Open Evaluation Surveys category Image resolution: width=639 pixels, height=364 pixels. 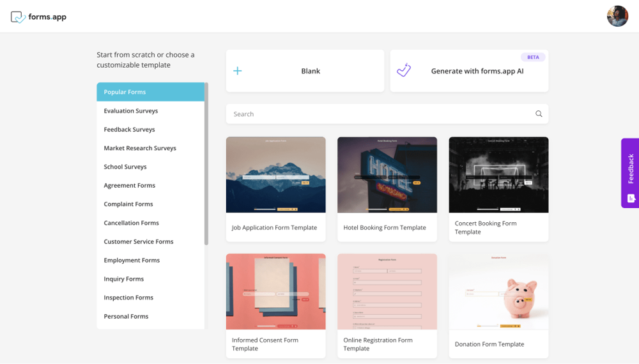131,110
